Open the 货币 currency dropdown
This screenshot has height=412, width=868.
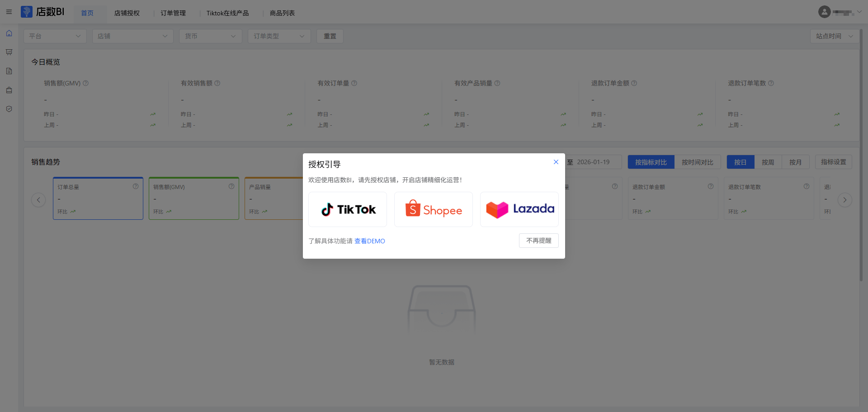click(x=210, y=36)
